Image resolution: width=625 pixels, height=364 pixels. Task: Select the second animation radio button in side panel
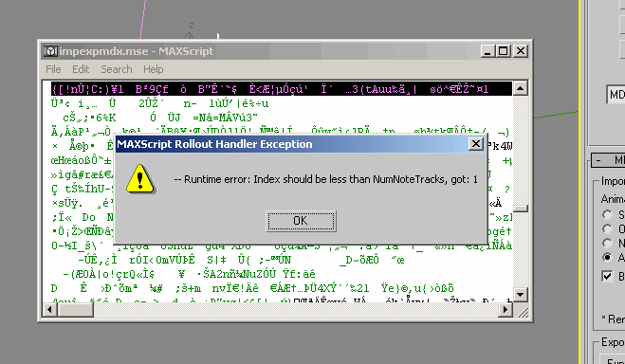(607, 228)
